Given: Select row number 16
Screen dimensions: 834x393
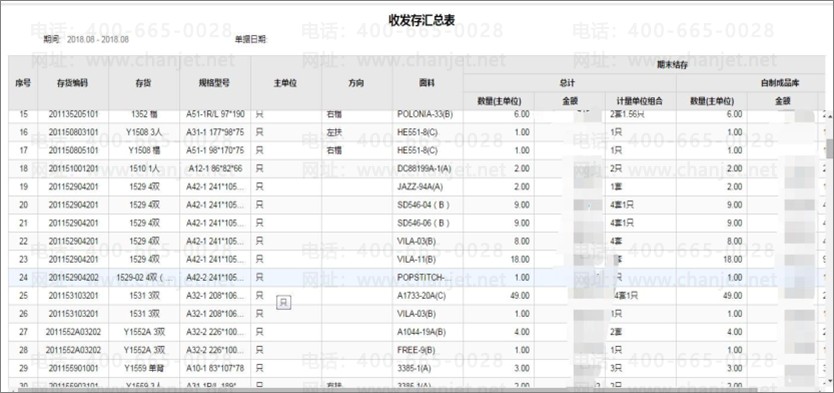Looking at the screenshot, I should pos(23,132).
